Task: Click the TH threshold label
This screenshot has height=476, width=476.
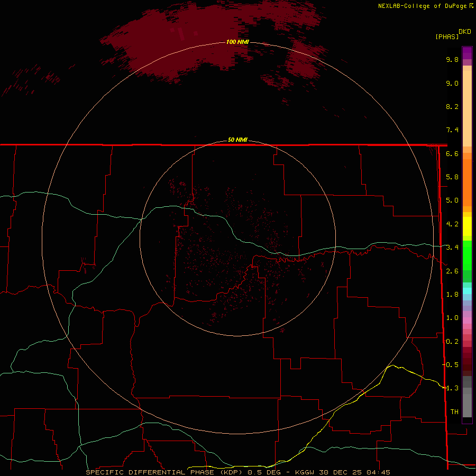Action: point(454,412)
